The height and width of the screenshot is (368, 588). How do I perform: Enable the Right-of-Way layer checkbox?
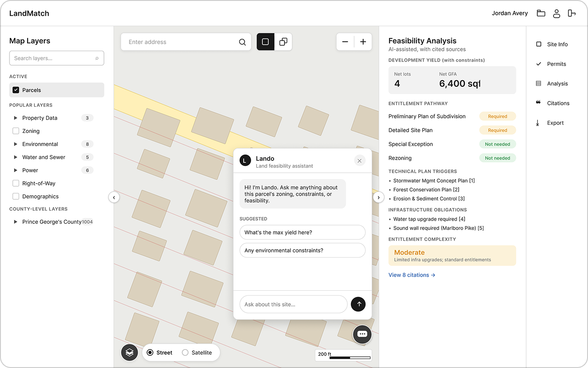tap(16, 184)
